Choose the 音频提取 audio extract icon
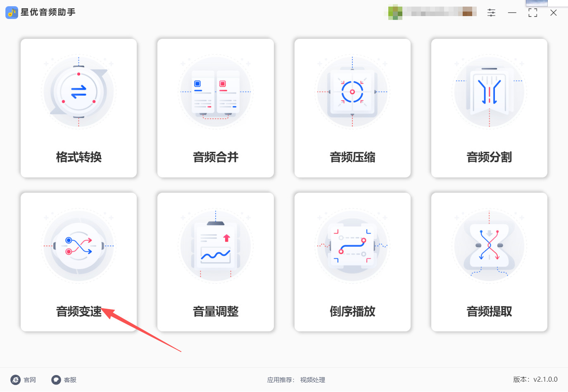Image resolution: width=568 pixels, height=392 pixels. click(x=489, y=246)
